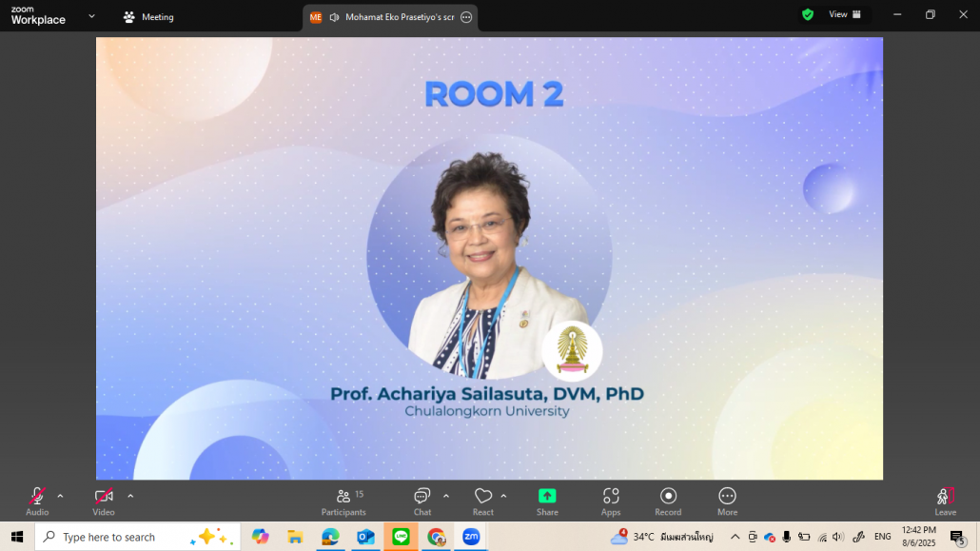The image size is (980, 551).
Task: Open OneDrive tray icon with error badge
Action: tap(770, 538)
